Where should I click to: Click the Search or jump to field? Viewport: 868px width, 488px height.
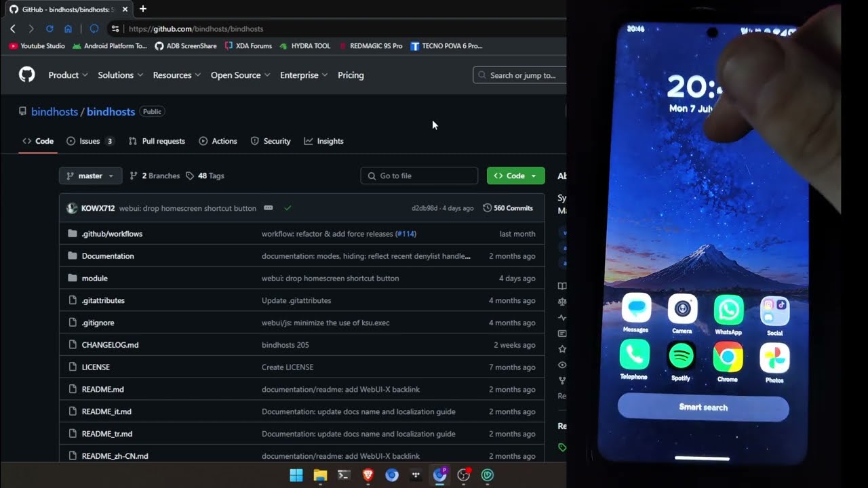(x=519, y=75)
